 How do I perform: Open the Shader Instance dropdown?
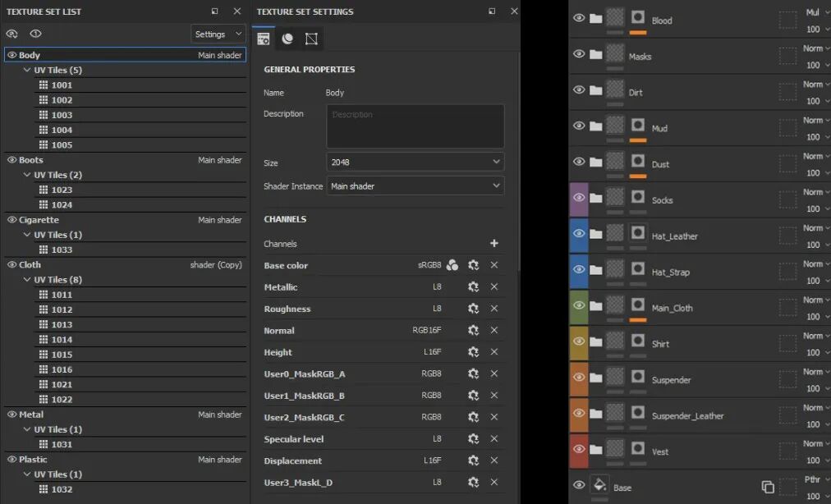pyautogui.click(x=415, y=186)
